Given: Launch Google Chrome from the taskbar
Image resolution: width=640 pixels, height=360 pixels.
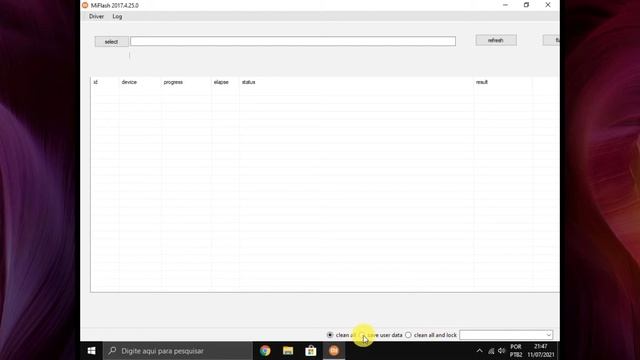Looking at the screenshot, I should 265,351.
